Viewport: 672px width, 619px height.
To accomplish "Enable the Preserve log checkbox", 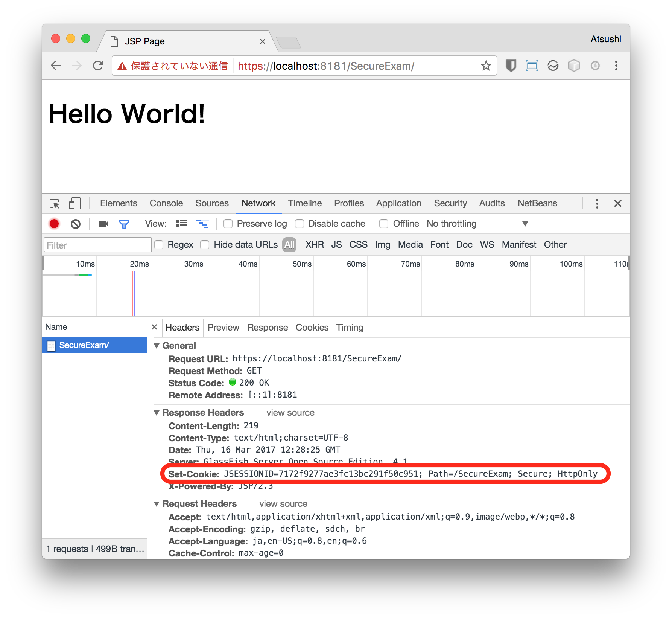I will 228,224.
